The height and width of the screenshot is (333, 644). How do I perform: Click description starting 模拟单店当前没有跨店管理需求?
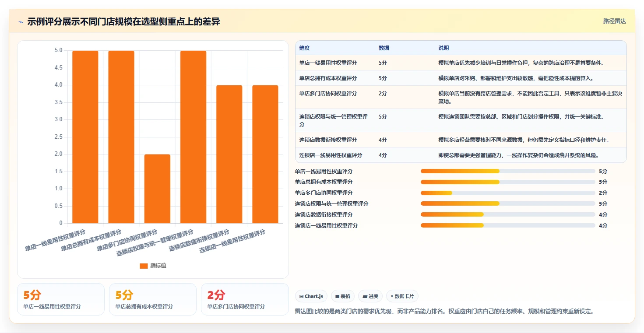(530, 97)
